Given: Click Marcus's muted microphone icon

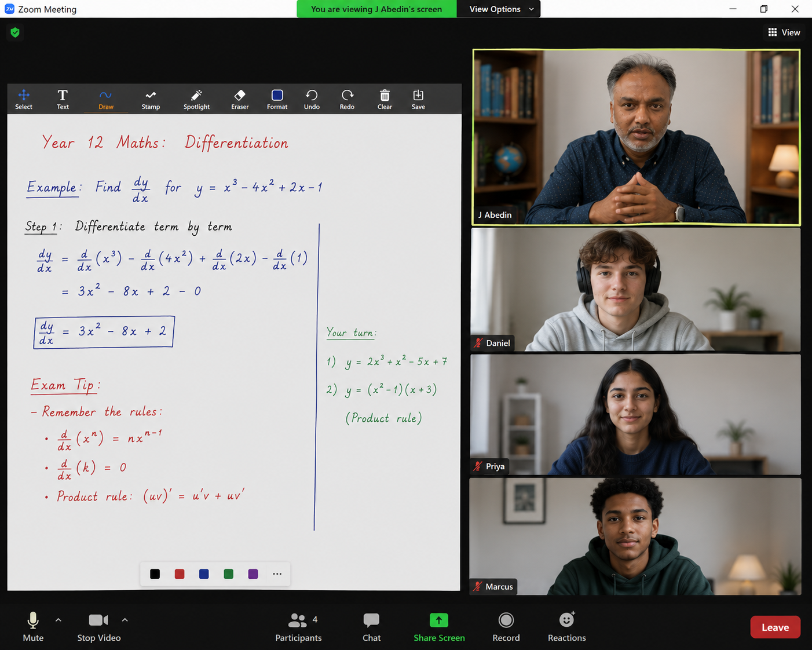Looking at the screenshot, I should [478, 586].
